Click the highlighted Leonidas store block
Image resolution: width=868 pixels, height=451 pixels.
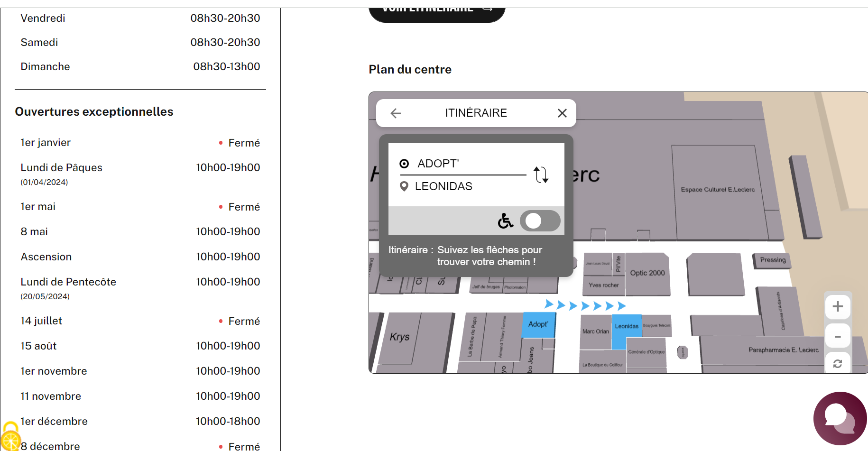coord(626,326)
